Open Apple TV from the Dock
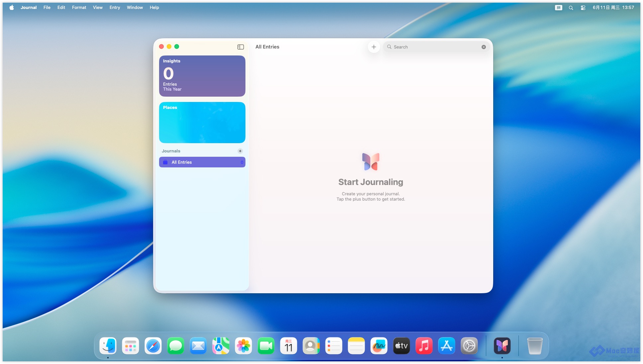Image resolution: width=643 pixels, height=364 pixels. tap(402, 346)
